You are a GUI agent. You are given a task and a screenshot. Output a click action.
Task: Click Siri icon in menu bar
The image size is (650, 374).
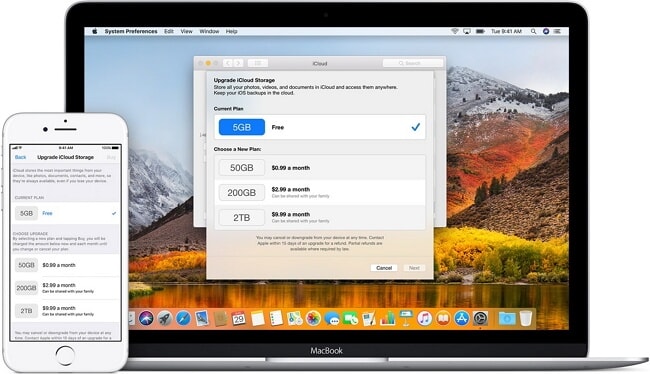546,31
